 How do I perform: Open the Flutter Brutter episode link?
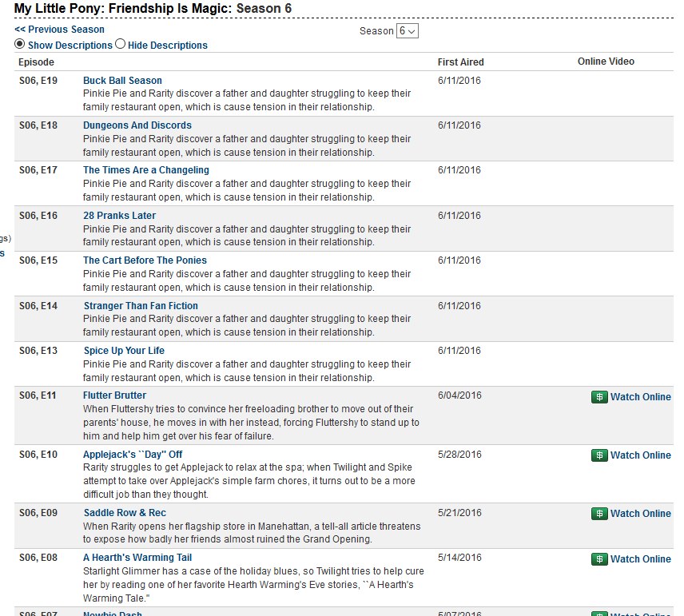115,395
